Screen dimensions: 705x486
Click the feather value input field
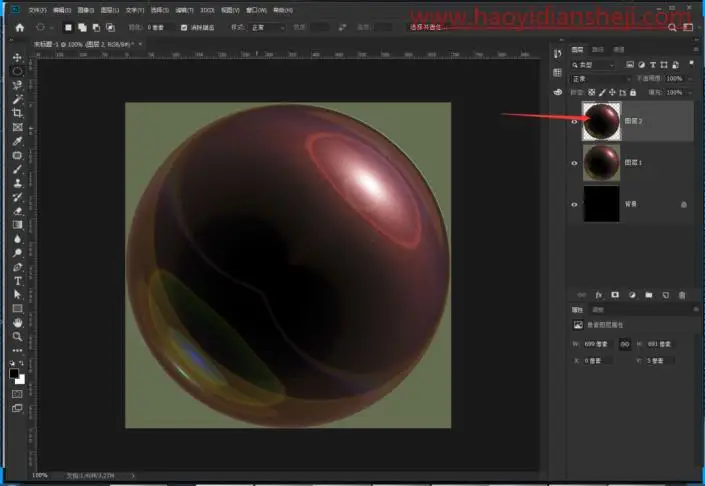pos(158,27)
